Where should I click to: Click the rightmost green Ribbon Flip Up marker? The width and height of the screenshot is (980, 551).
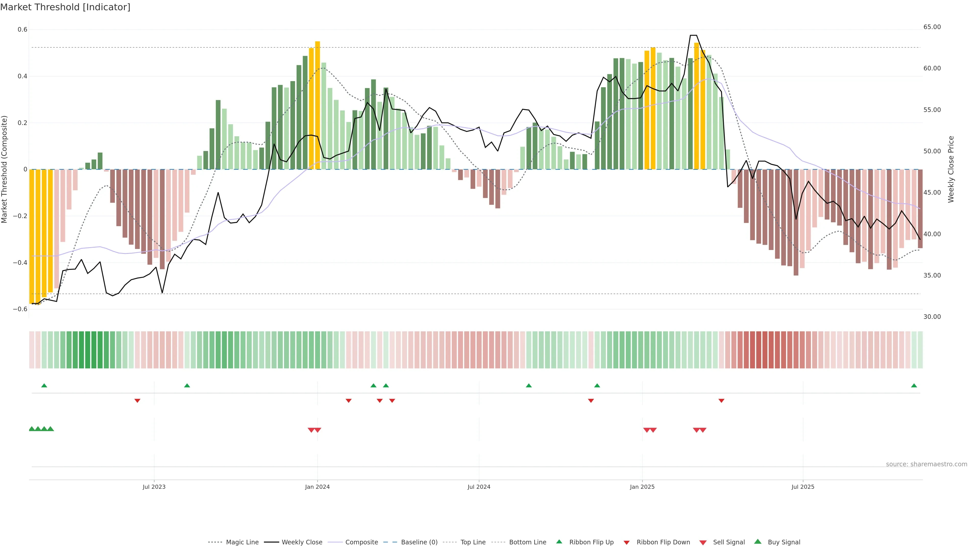click(x=914, y=386)
